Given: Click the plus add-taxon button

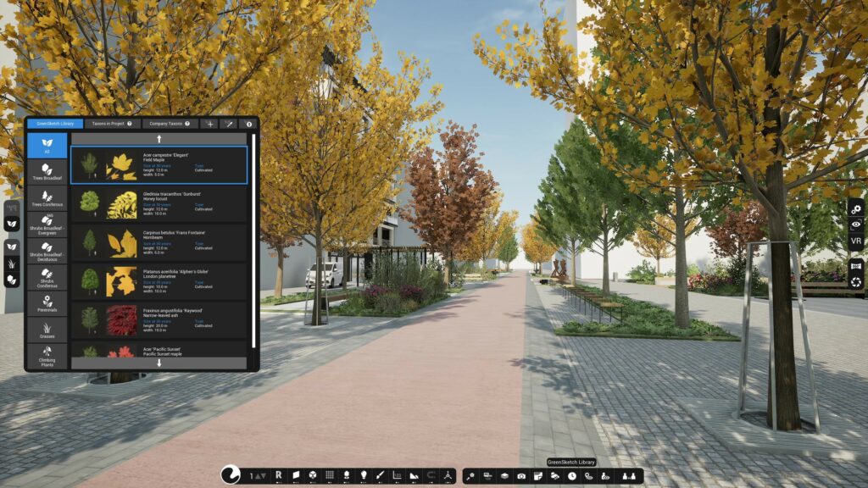Looking at the screenshot, I should pyautogui.click(x=210, y=124).
